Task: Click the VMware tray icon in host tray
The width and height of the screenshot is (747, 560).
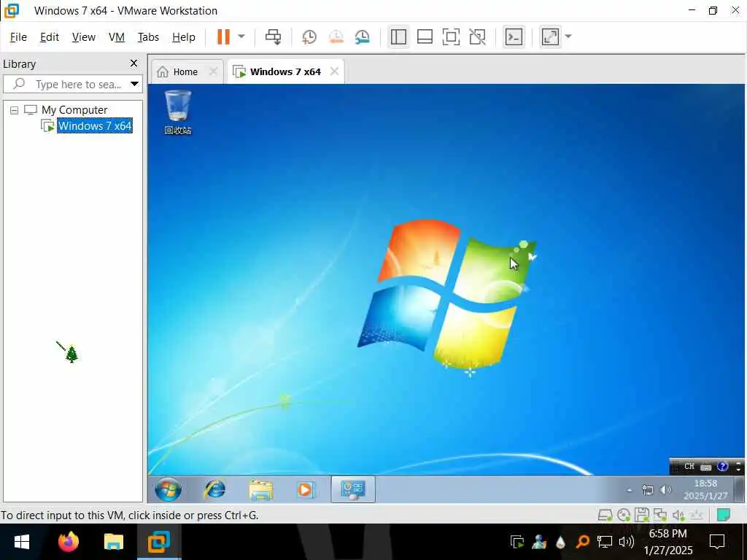Action: (x=517, y=542)
